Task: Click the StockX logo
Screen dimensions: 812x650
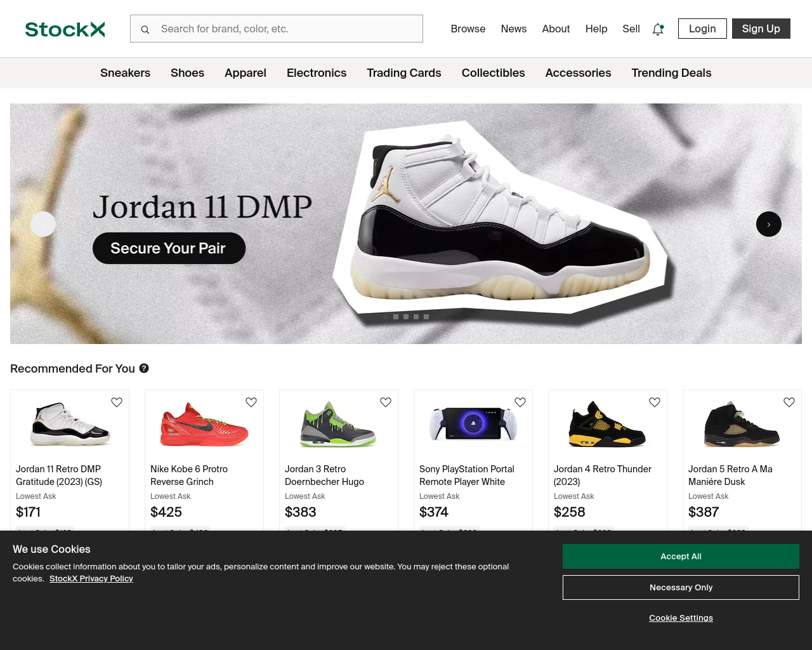Action: click(65, 29)
